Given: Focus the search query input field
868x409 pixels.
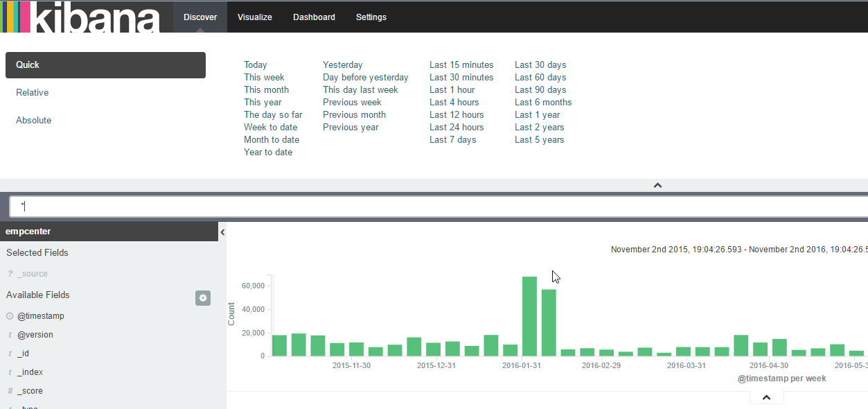Looking at the screenshot, I should (x=439, y=207).
